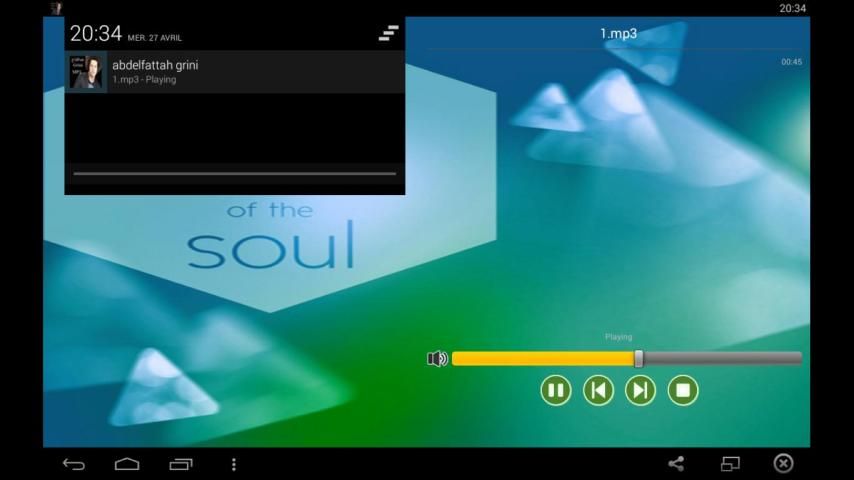Clear all notifications icon in panel

click(x=388, y=33)
